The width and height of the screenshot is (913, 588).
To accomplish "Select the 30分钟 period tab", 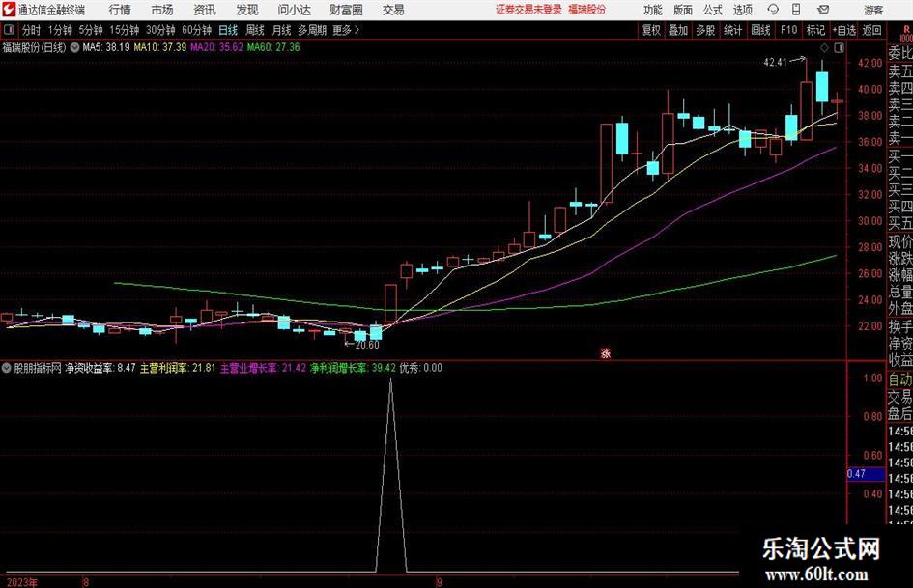I will click(160, 30).
